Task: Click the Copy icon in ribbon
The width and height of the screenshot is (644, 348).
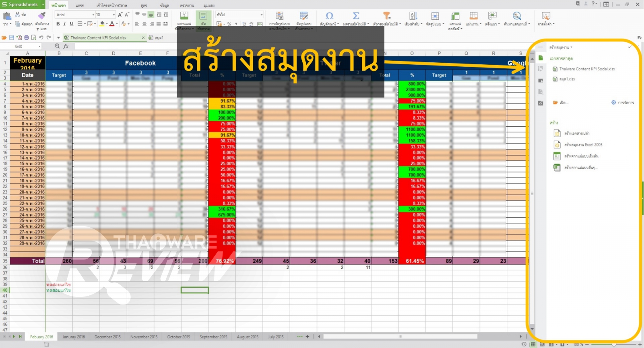Action: point(17,24)
